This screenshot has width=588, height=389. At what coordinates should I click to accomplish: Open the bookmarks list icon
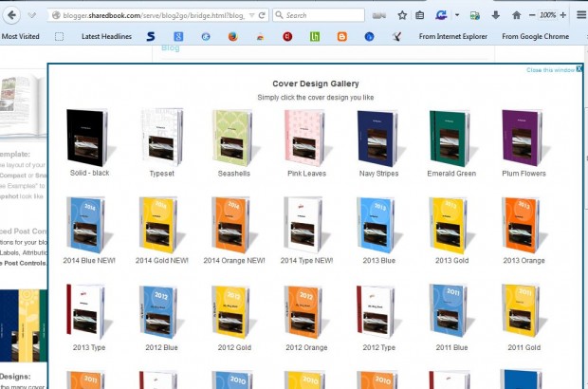click(420, 15)
